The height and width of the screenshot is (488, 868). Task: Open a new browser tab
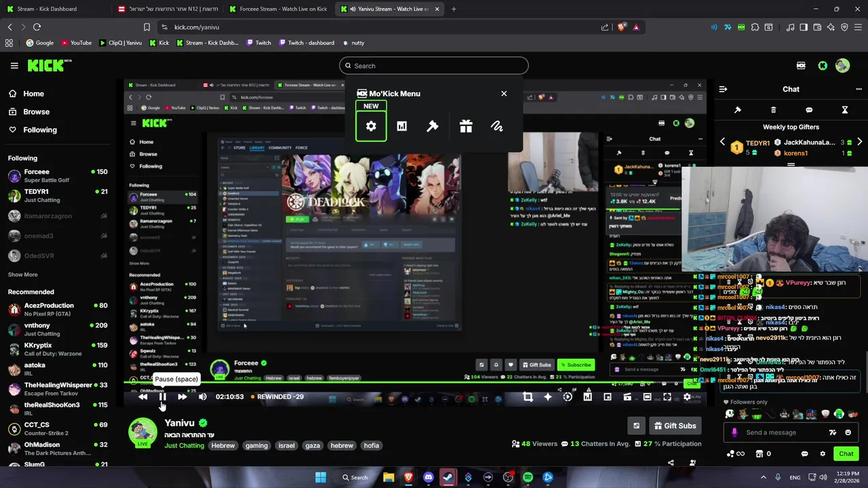click(454, 9)
